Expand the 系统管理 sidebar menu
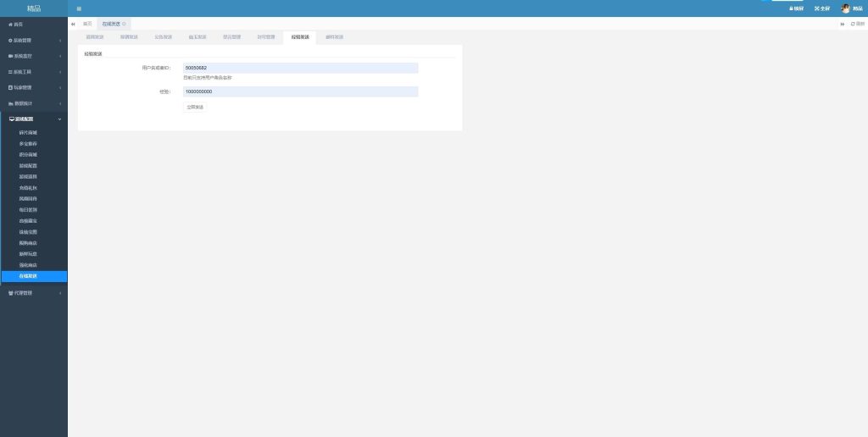 click(x=24, y=41)
